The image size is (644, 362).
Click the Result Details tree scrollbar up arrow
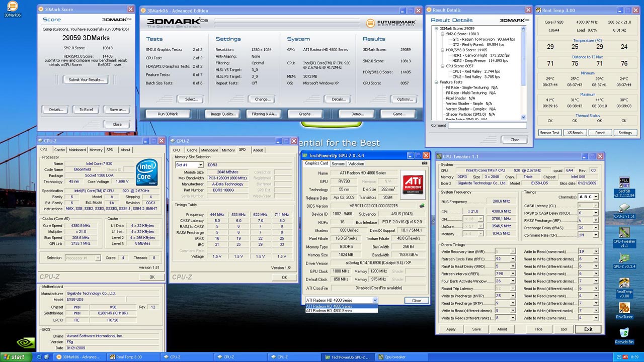click(x=524, y=29)
